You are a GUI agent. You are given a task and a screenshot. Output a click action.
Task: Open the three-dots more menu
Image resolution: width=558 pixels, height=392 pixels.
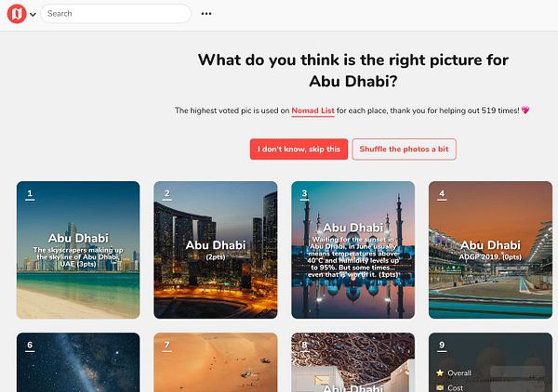(206, 14)
